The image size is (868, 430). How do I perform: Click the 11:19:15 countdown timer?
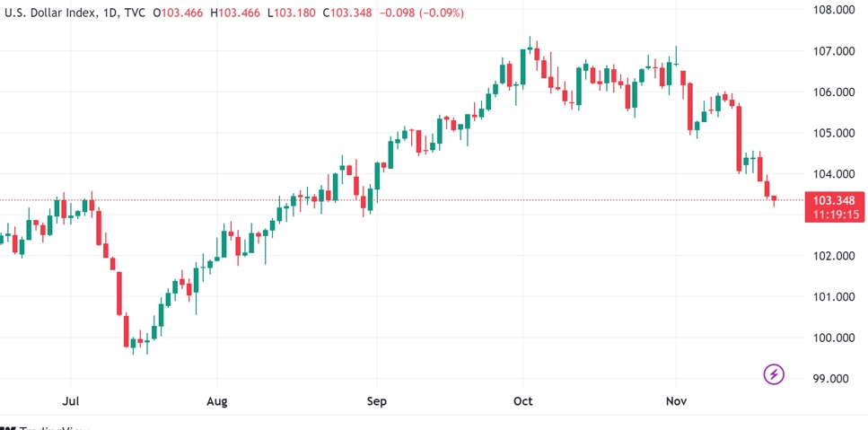pyautogui.click(x=832, y=215)
